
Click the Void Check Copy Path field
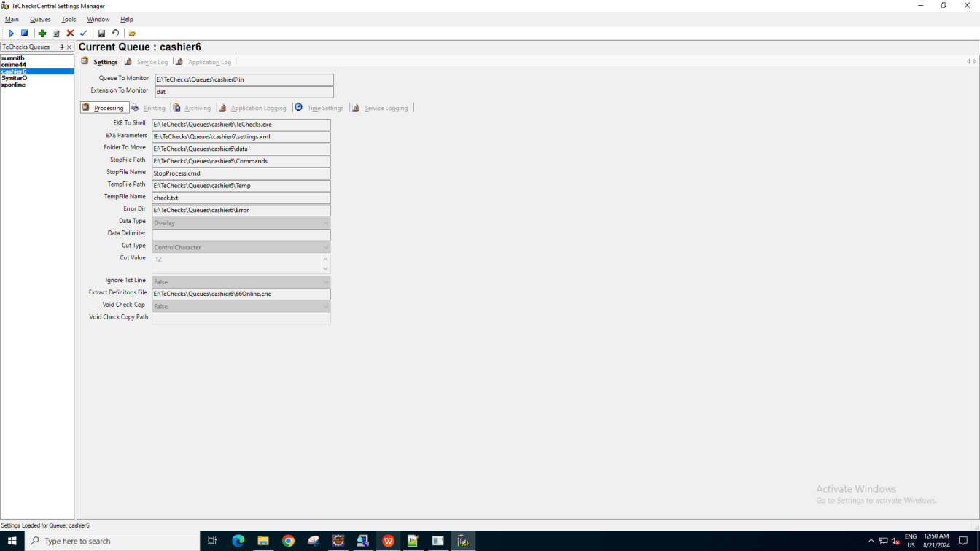click(x=241, y=319)
